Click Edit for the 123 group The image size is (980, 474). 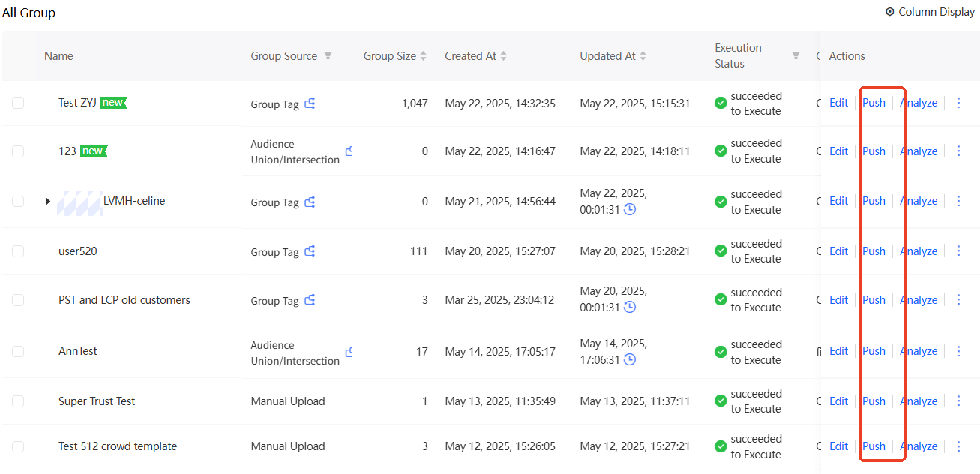point(838,151)
